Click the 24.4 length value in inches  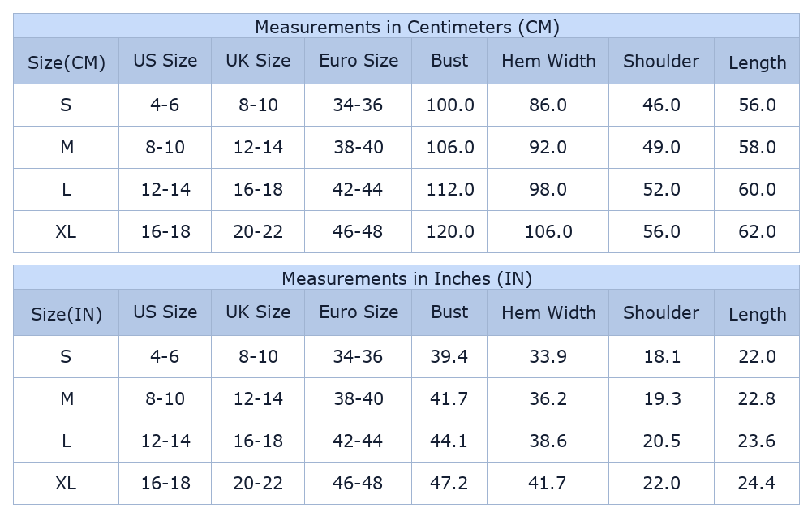757,483
